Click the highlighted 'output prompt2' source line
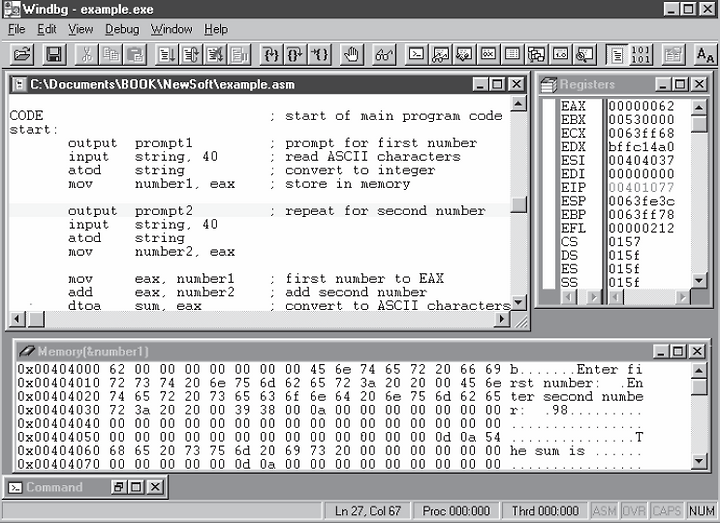This screenshot has height=523, width=720. coord(260,211)
